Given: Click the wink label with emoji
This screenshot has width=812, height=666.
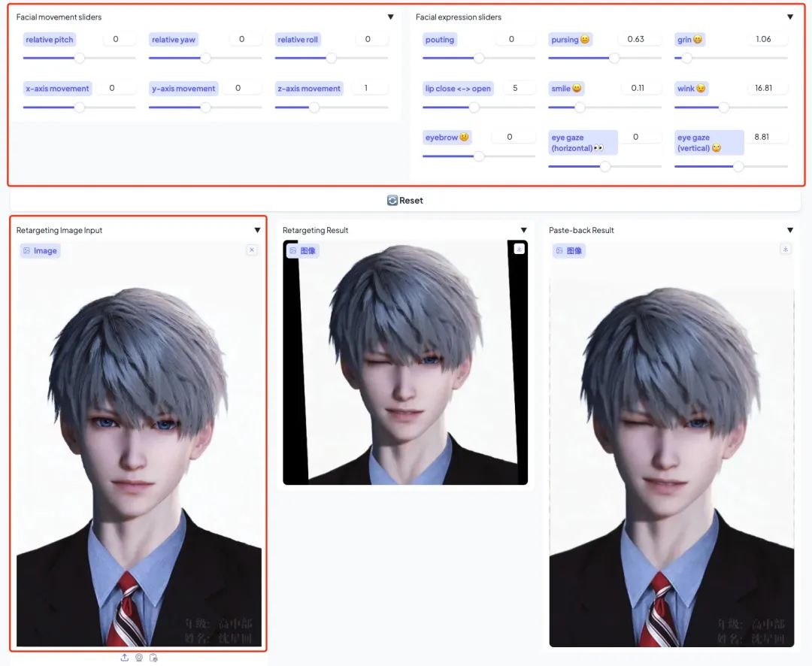Looking at the screenshot, I should 692,89.
